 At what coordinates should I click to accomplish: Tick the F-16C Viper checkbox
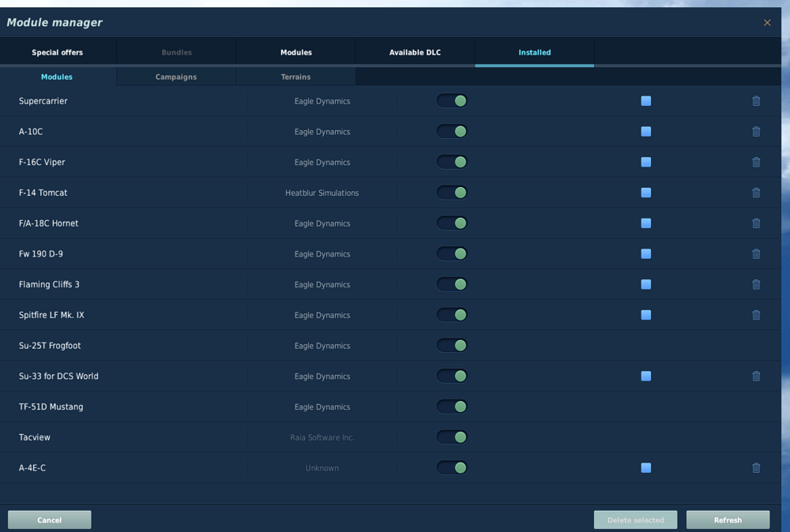(646, 162)
